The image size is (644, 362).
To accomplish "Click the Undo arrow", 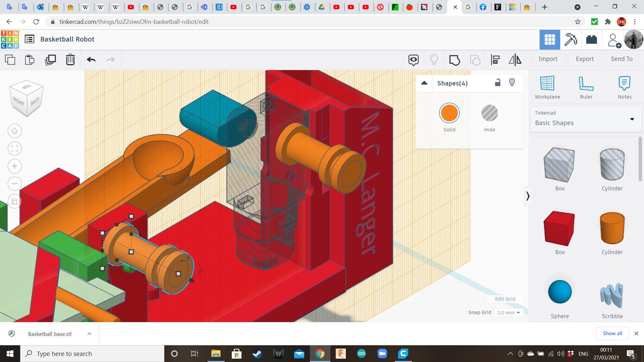I will pos(91,60).
